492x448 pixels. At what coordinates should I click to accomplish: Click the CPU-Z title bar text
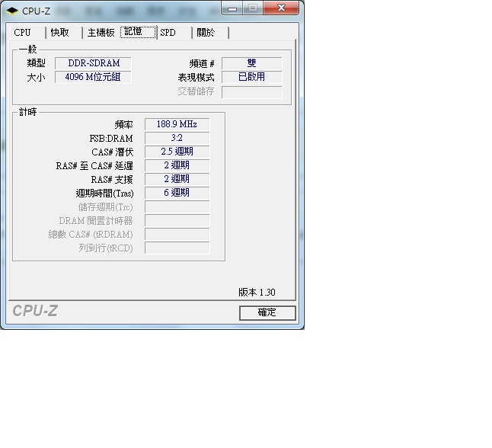tap(36, 11)
